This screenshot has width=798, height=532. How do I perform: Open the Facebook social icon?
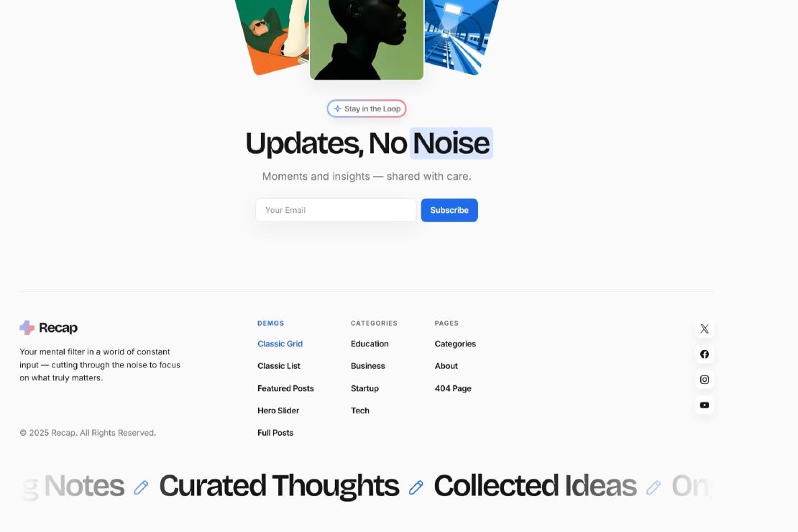tap(705, 354)
